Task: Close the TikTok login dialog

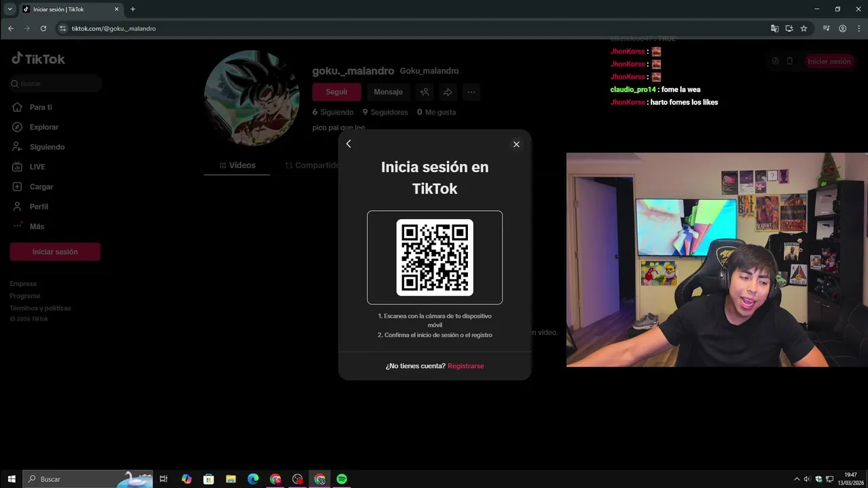Action: pyautogui.click(x=516, y=144)
